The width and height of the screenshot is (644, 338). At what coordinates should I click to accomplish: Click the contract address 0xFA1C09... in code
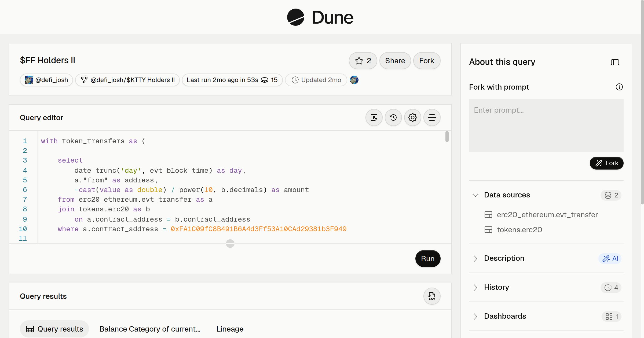coord(259,229)
